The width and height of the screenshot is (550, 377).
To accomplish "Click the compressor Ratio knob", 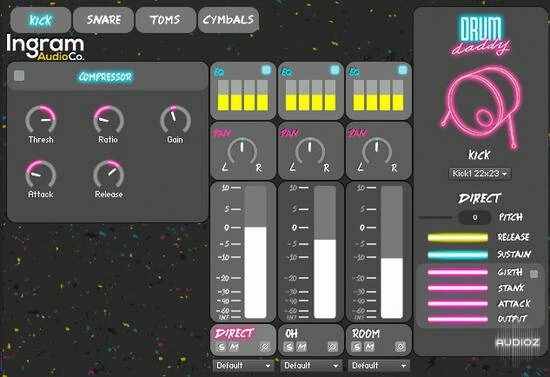I will [x=108, y=120].
